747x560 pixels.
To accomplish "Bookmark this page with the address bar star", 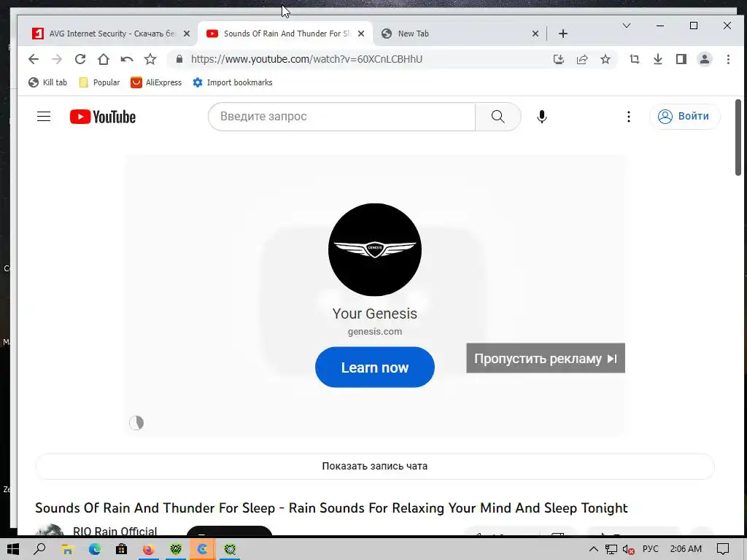I will click(x=605, y=59).
